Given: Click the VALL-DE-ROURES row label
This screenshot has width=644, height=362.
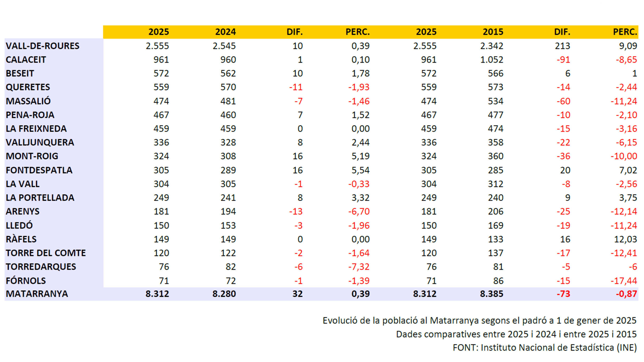Looking at the screenshot, I should pos(43,46).
